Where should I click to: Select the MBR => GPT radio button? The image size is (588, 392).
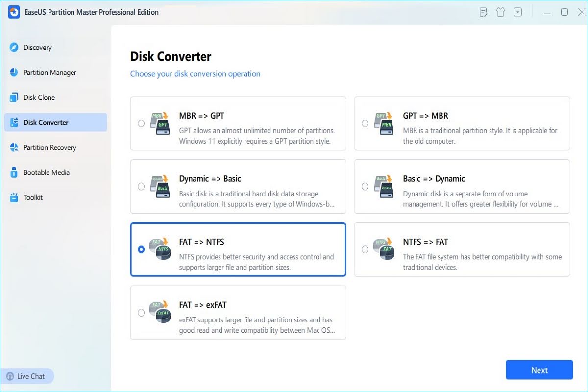pyautogui.click(x=141, y=123)
